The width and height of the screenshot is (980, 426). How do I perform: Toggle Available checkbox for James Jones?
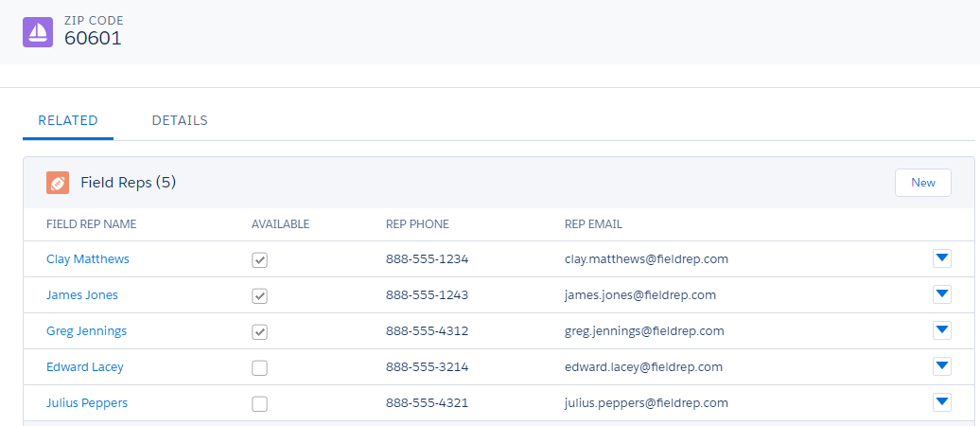click(259, 296)
